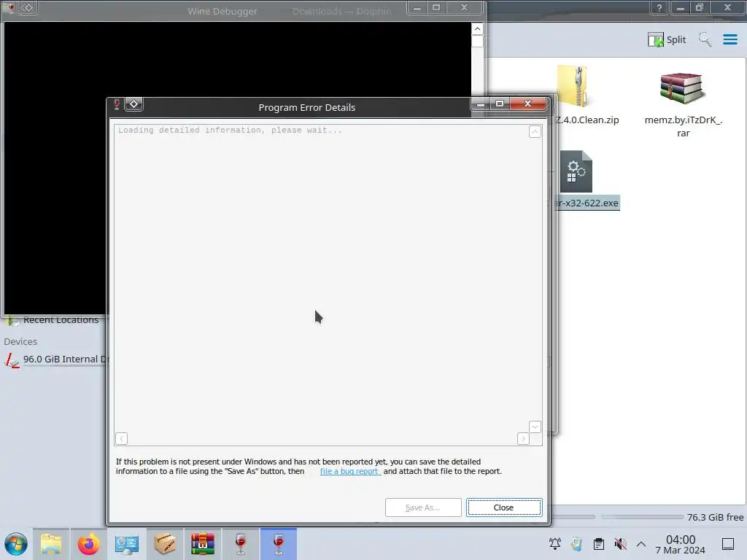Open System Settings taskbar icon
The width and height of the screenshot is (747, 560).
(x=127, y=544)
